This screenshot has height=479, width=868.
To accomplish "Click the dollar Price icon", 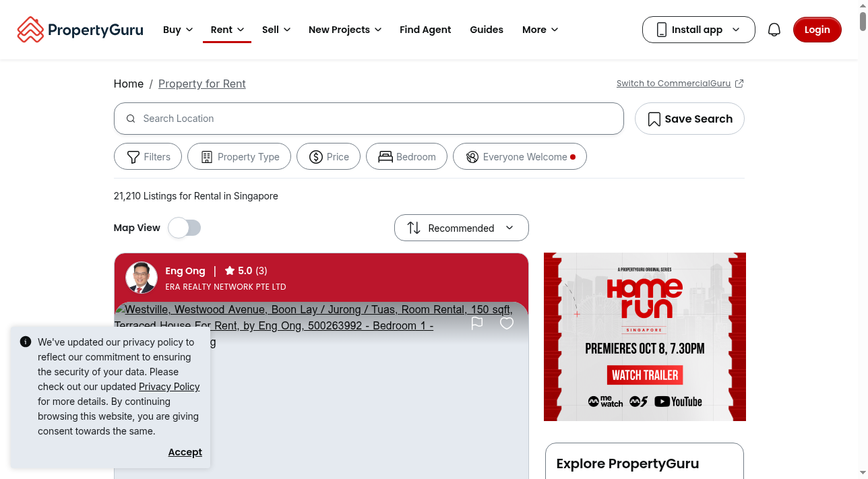I will (316, 157).
